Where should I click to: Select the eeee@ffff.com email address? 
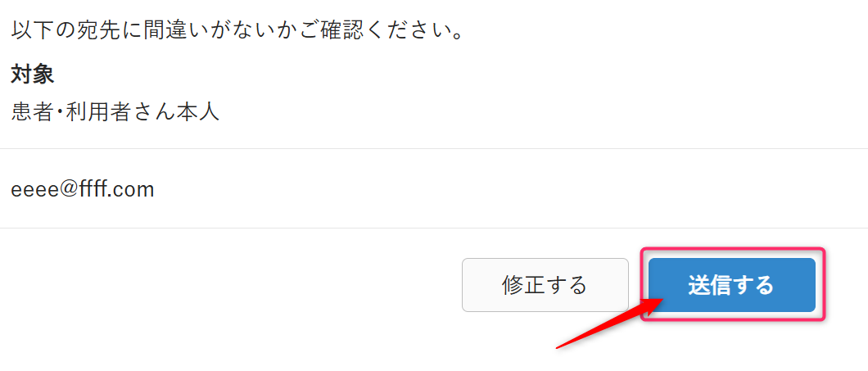click(x=83, y=189)
